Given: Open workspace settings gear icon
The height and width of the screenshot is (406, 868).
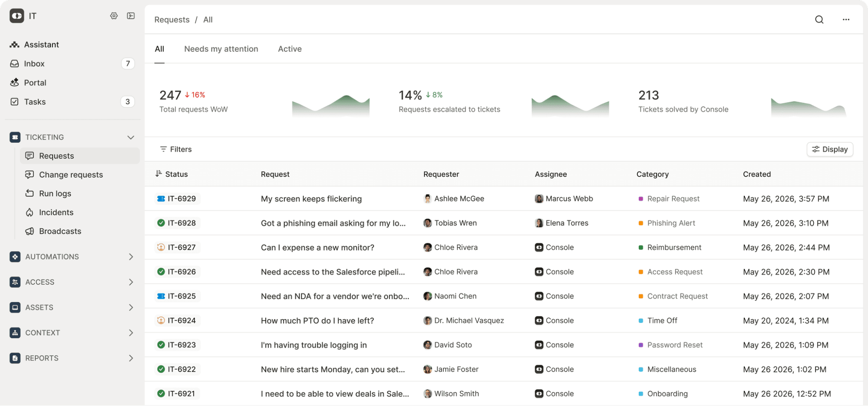Looking at the screenshot, I should (x=114, y=16).
